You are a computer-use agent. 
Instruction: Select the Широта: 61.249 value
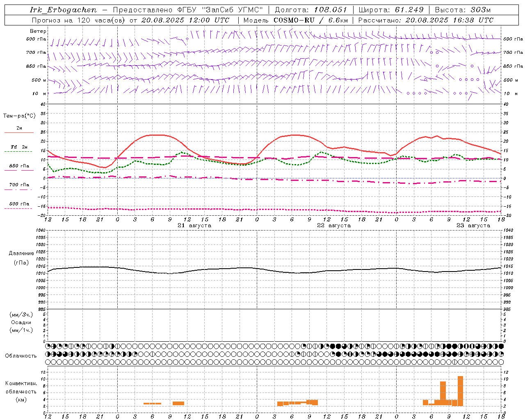click(x=391, y=10)
